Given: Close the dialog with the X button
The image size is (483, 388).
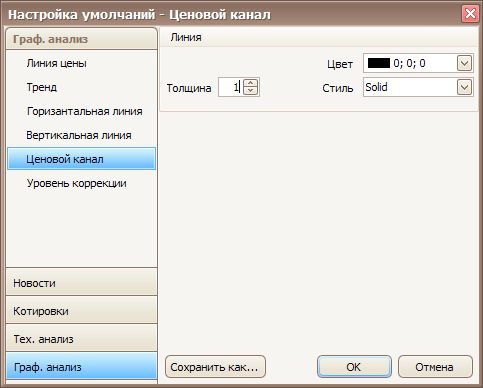Looking at the screenshot, I should [470, 14].
